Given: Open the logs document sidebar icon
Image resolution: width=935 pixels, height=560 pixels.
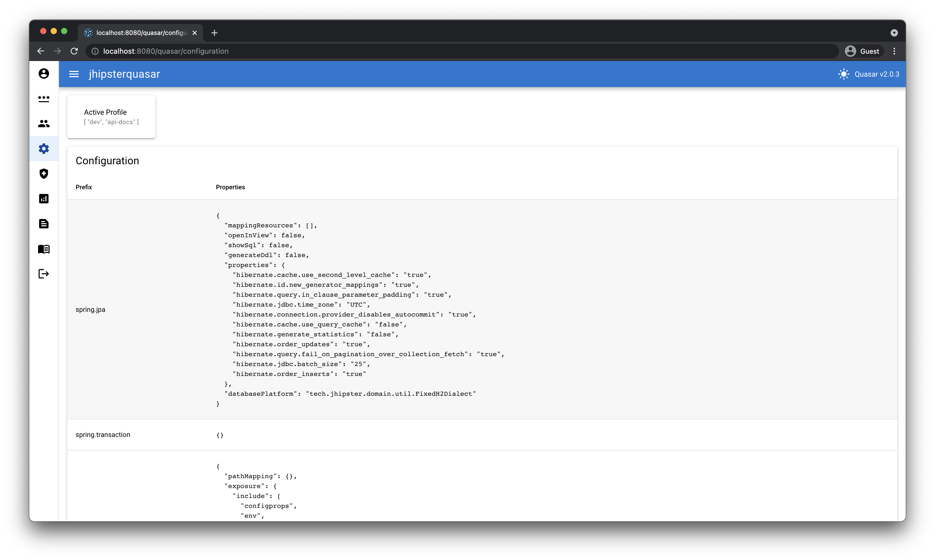Looking at the screenshot, I should (44, 224).
